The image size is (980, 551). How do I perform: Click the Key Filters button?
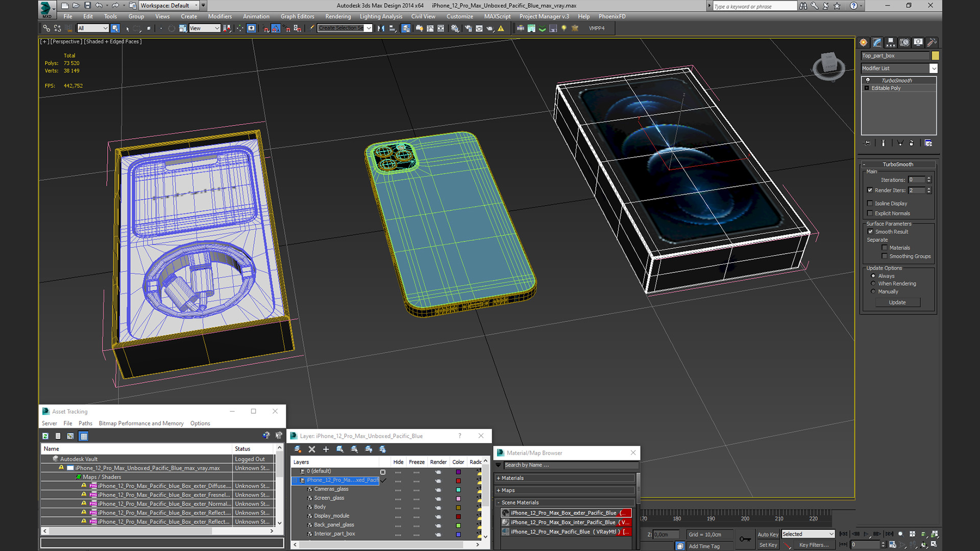click(814, 545)
